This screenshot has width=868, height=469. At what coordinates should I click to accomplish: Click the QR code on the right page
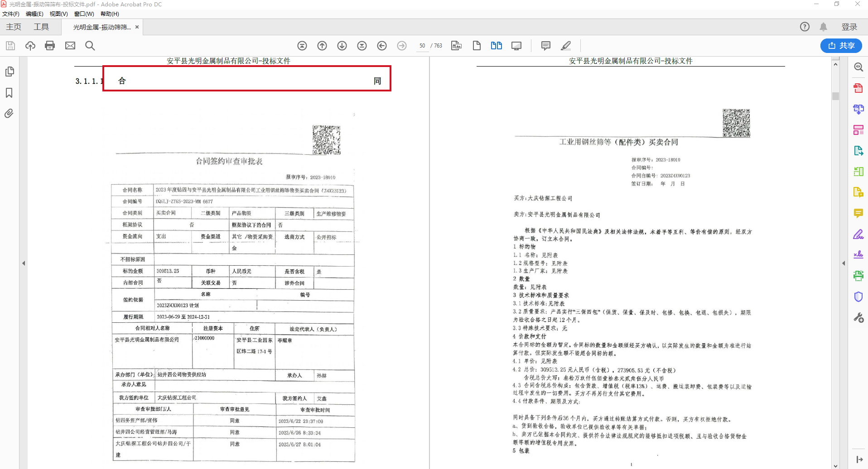736,123
